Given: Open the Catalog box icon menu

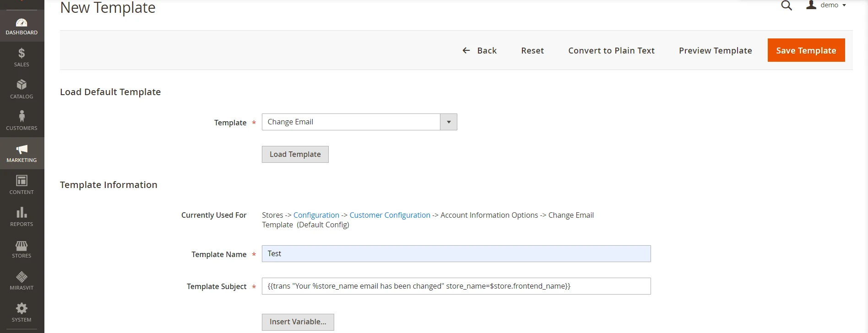Looking at the screenshot, I should [x=22, y=85].
